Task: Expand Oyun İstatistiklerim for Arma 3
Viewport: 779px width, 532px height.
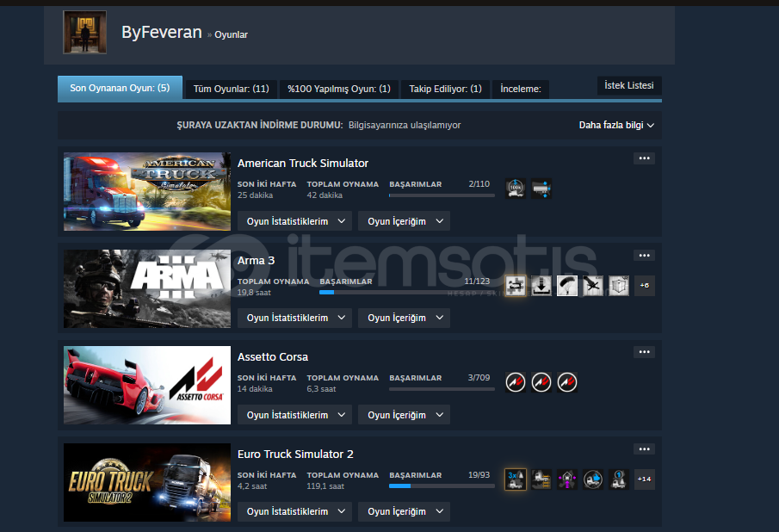Action: coord(294,318)
